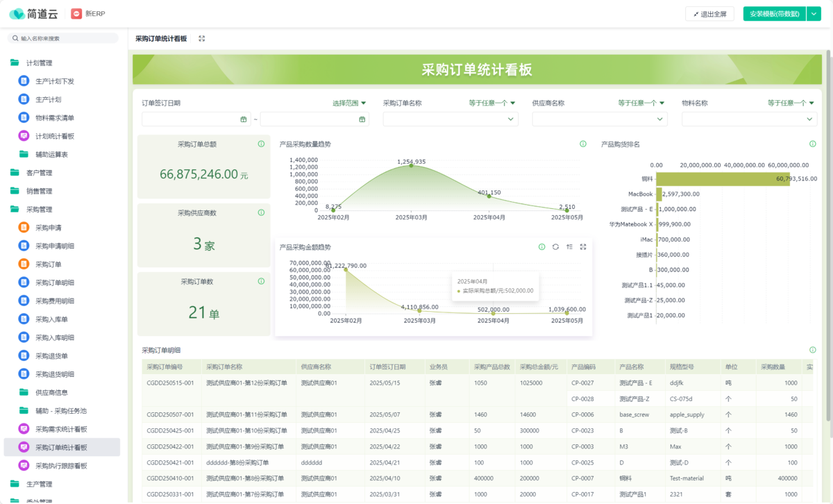Click the 1,254,935 data point for 2025年03月
833x504 pixels.
click(x=411, y=165)
